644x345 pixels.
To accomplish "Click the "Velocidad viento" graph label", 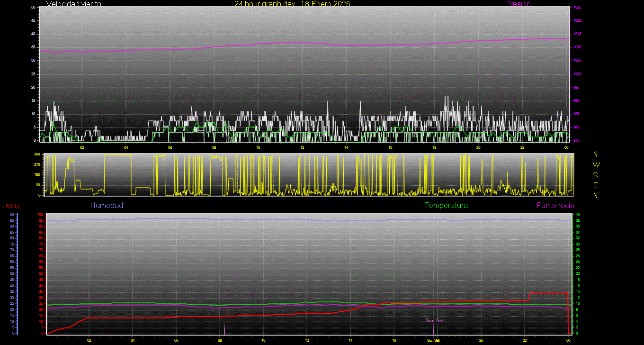I will click(73, 4).
